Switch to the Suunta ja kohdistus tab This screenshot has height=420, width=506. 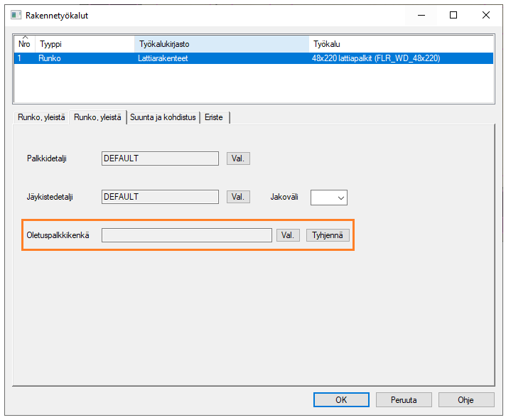pyautogui.click(x=163, y=117)
